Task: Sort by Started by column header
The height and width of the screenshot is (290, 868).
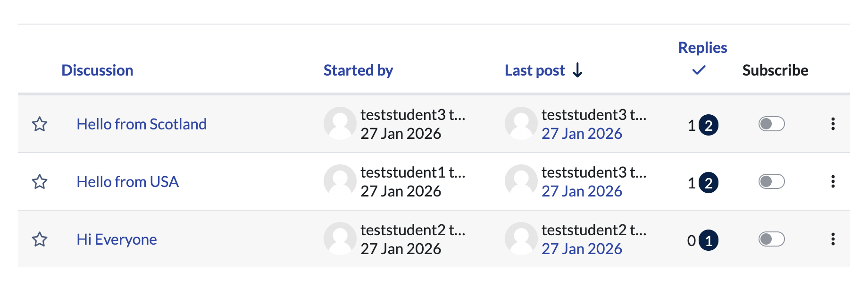Action: (x=358, y=70)
